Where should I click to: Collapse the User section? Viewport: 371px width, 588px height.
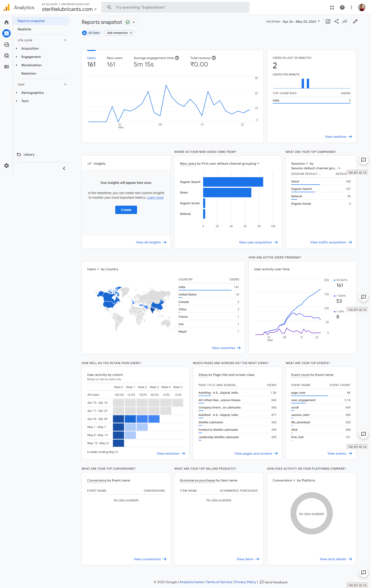point(65,84)
